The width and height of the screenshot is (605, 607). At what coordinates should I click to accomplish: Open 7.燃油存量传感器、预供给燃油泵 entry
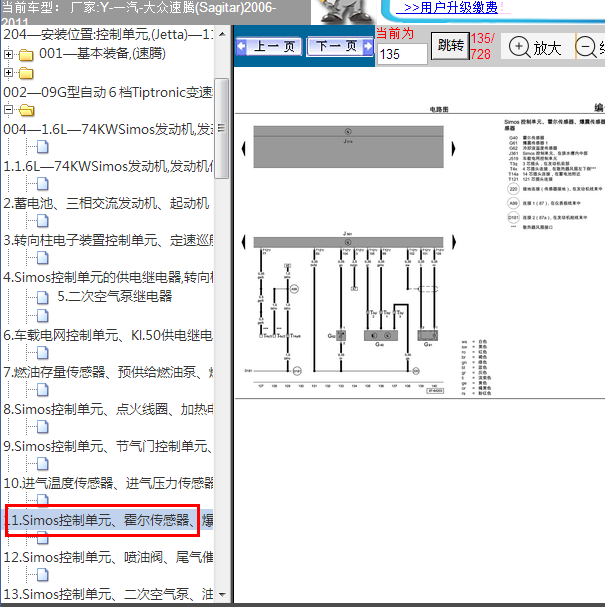pyautogui.click(x=108, y=372)
